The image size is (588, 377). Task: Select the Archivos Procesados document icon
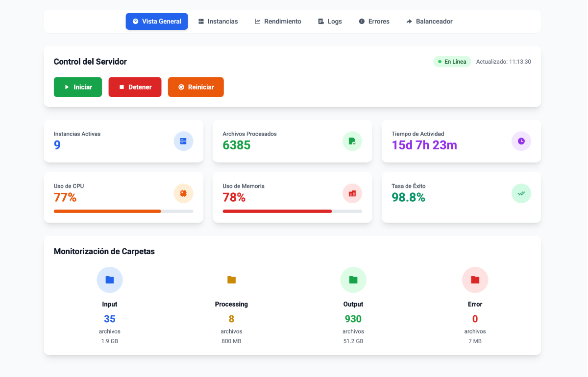tap(352, 141)
